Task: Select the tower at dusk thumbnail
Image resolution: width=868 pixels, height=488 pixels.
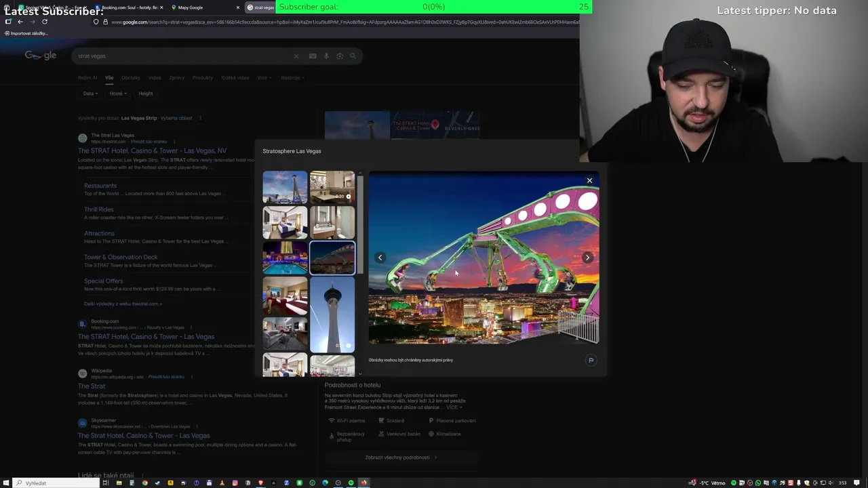Action: coord(285,188)
